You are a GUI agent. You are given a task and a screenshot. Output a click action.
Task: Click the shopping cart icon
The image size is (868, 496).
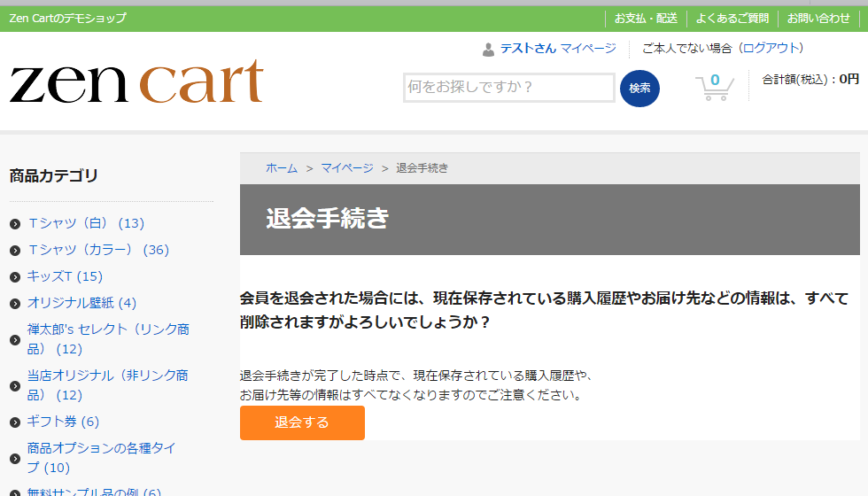click(714, 88)
